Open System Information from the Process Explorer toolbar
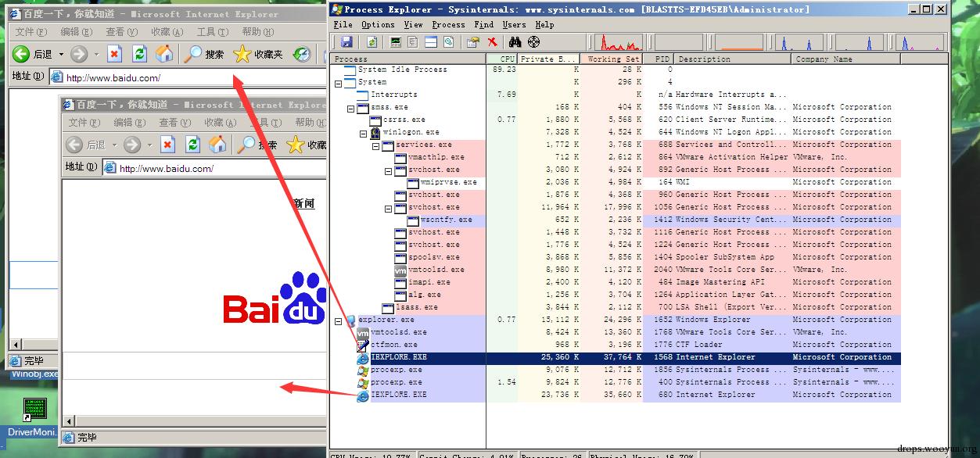 [x=396, y=42]
